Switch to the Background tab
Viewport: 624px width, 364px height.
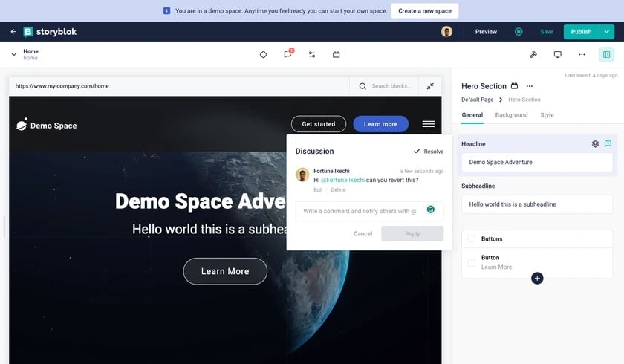511,115
